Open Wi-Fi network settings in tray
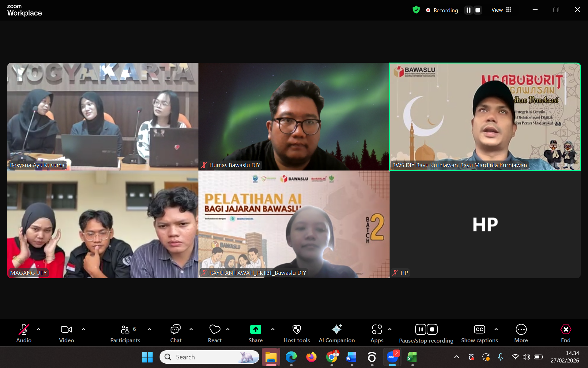This screenshot has width=588, height=368. coord(515,357)
